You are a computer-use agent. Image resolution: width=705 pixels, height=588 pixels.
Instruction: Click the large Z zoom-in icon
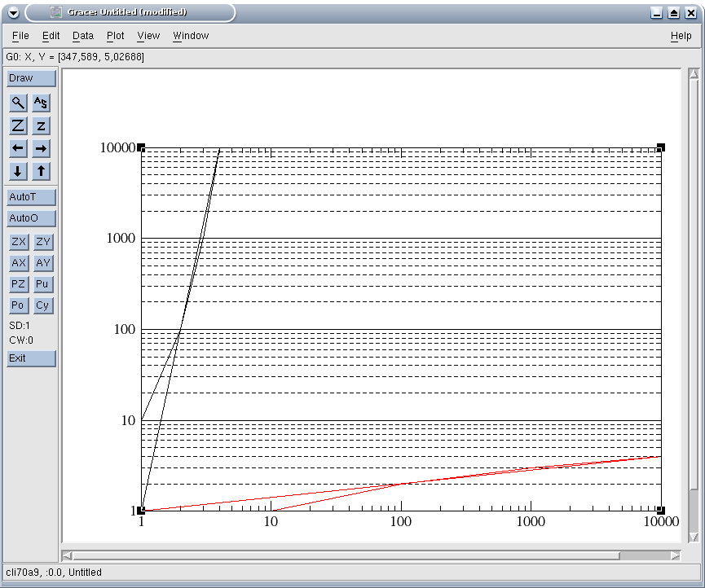coord(18,125)
